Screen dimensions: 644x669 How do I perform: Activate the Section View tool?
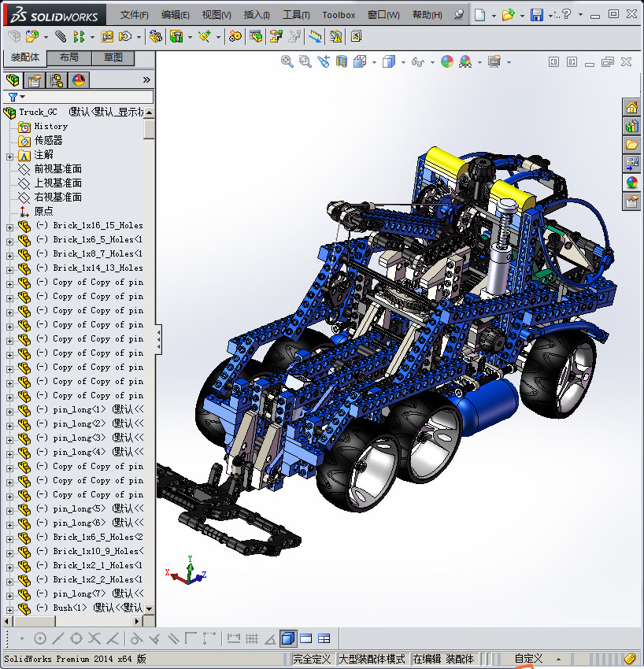342,62
